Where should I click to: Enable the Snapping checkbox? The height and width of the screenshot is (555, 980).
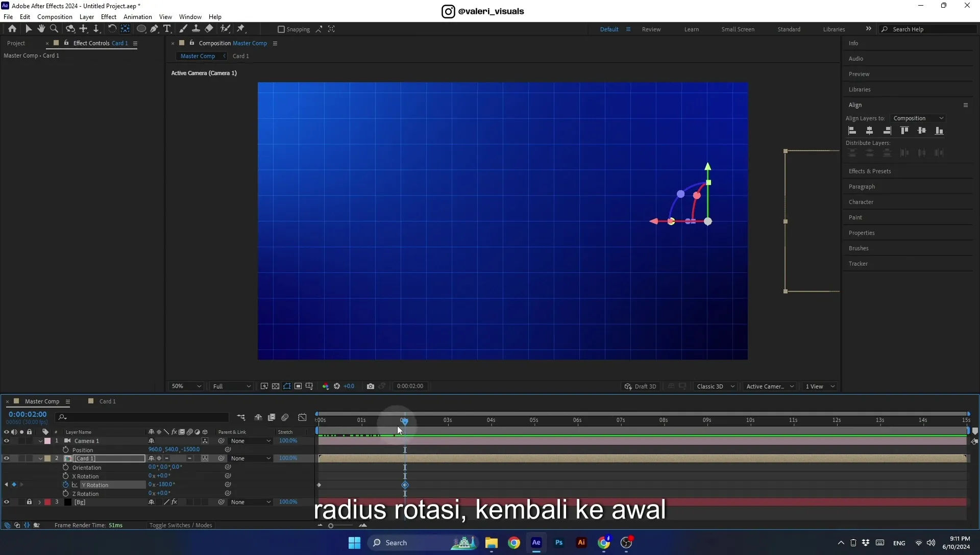tap(281, 30)
